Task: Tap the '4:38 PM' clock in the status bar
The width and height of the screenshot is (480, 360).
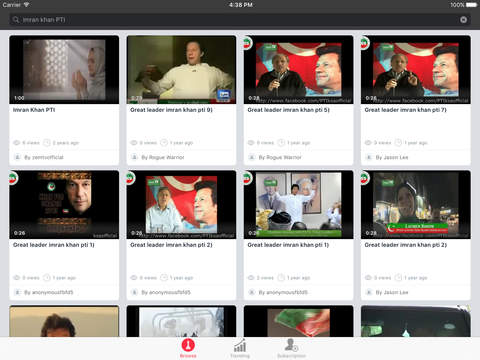Action: coord(241,5)
